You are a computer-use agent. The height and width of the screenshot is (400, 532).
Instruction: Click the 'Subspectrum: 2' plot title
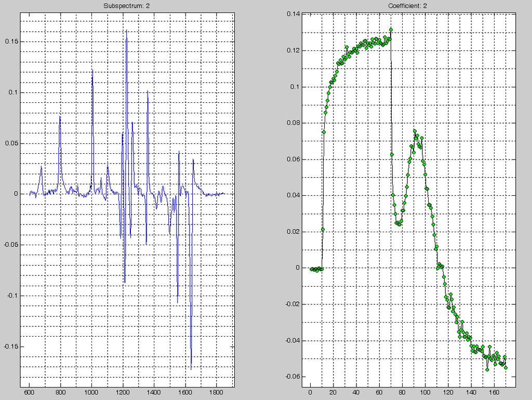click(x=127, y=6)
